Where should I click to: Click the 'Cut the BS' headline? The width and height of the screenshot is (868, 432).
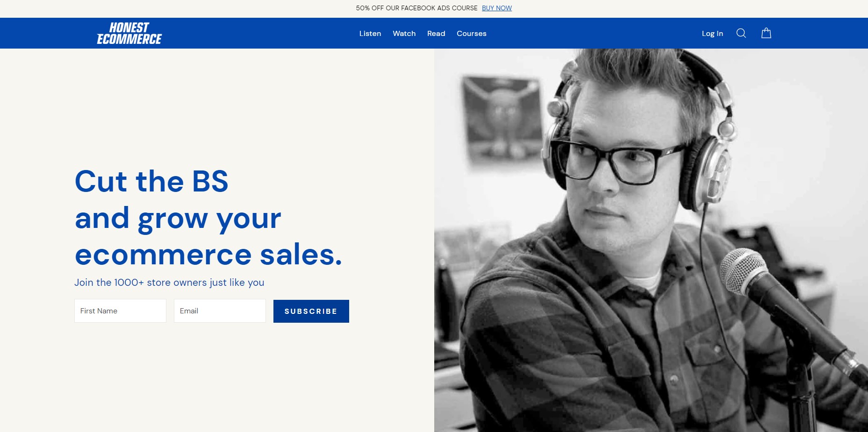(x=151, y=181)
